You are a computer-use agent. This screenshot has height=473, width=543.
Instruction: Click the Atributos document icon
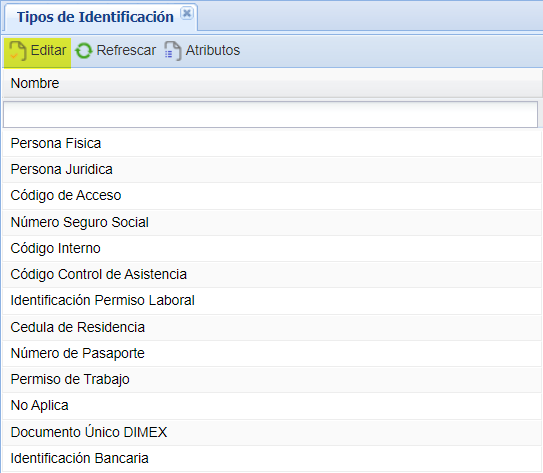click(x=172, y=51)
